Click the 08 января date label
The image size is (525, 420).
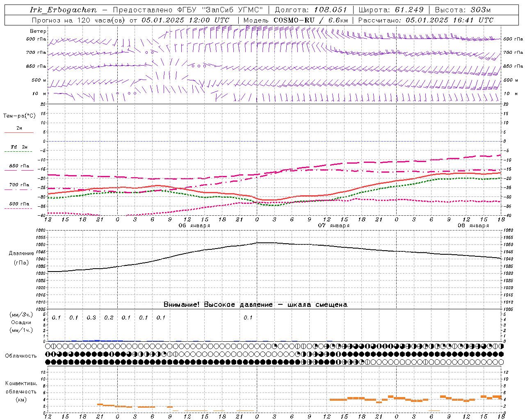pyautogui.click(x=473, y=226)
